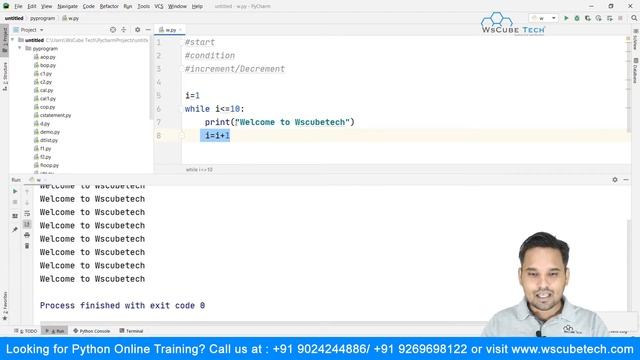Viewport: 640px width, 360px height.
Task: Open Run panel settings gear
Action: pos(615,180)
